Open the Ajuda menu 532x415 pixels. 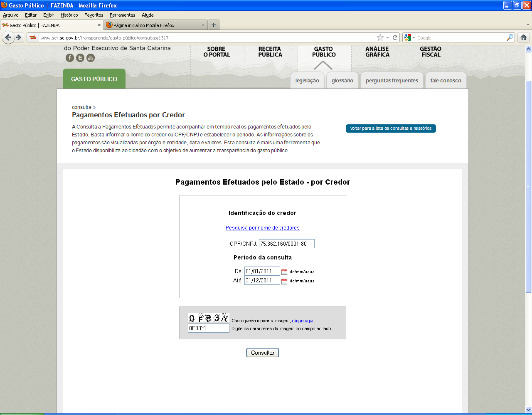tap(148, 15)
